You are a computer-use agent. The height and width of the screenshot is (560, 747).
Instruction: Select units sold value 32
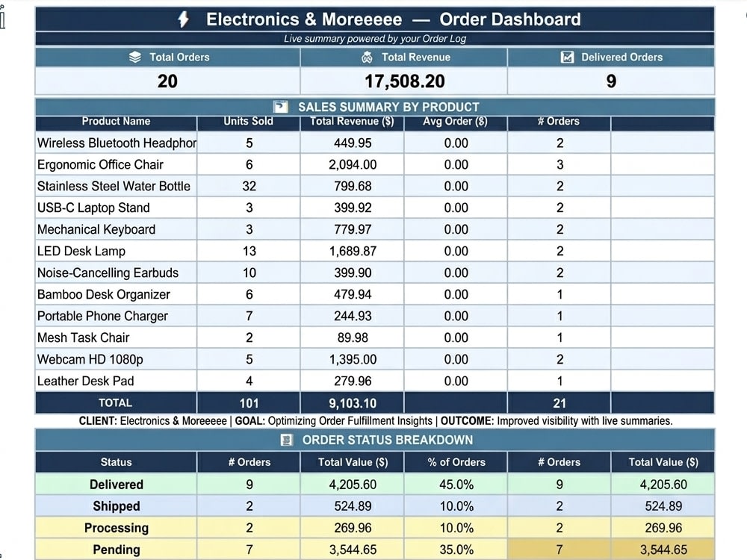(x=249, y=186)
